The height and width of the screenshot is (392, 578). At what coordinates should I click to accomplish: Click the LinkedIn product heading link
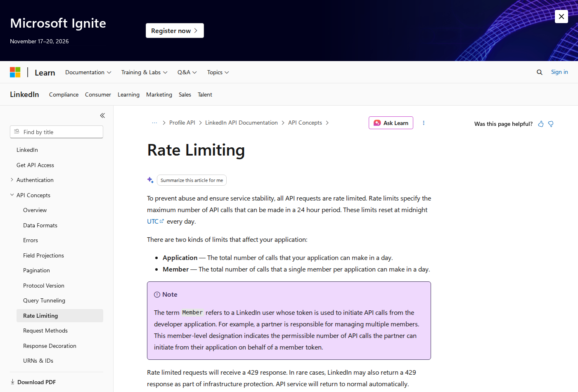[24, 94]
